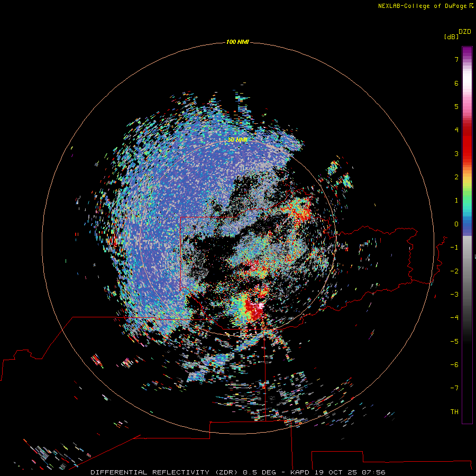Click the 6 value on the dB scale

pyautogui.click(x=456, y=83)
